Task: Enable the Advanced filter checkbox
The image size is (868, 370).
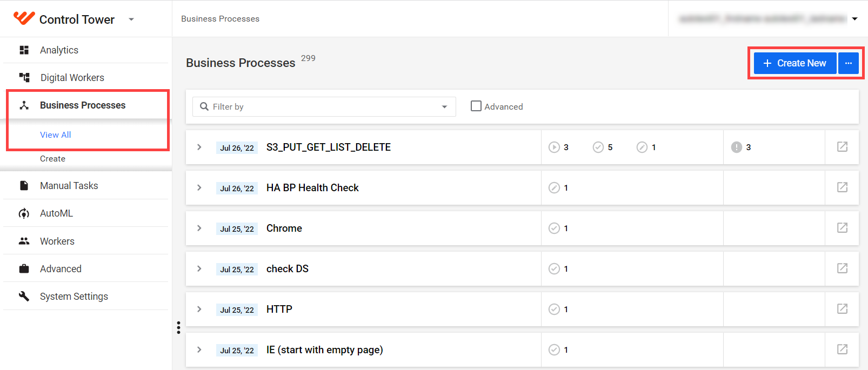Action: pos(476,106)
